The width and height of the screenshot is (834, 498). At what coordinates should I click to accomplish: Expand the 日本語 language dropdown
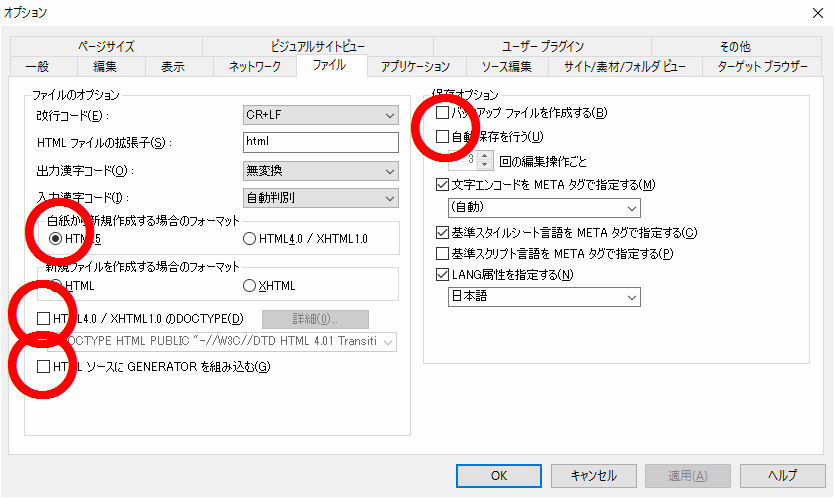coord(543,297)
